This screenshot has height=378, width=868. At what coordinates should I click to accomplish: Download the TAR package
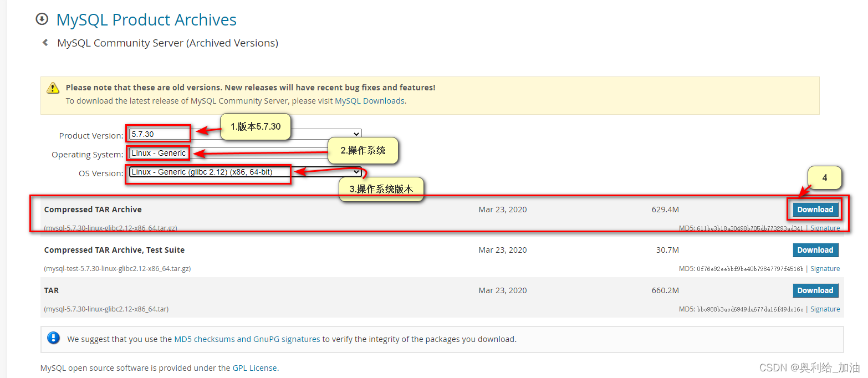pyautogui.click(x=815, y=290)
